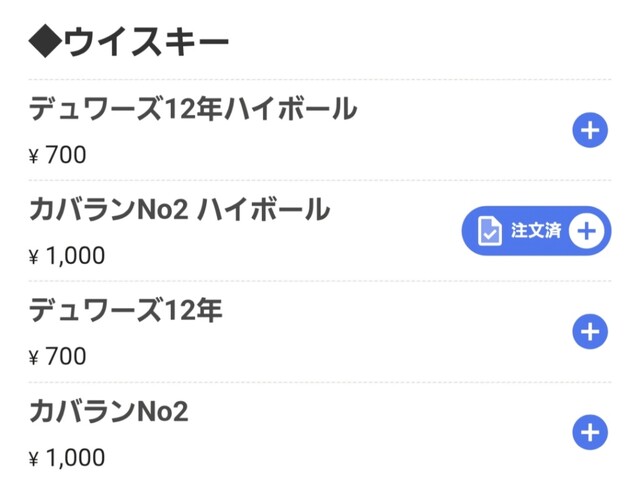Tap the yen symbol in デュワーズ12年 price
The image size is (640, 480).
pos(35,357)
